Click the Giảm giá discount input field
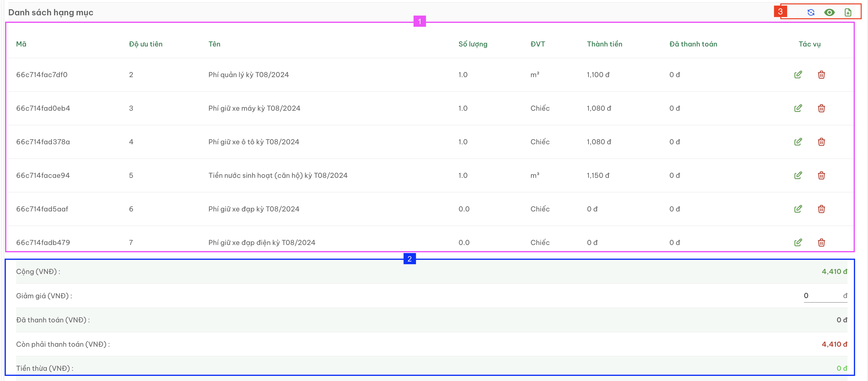 tap(825, 296)
